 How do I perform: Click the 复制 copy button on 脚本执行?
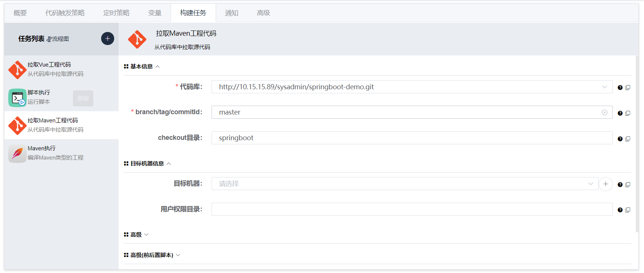pos(83,98)
